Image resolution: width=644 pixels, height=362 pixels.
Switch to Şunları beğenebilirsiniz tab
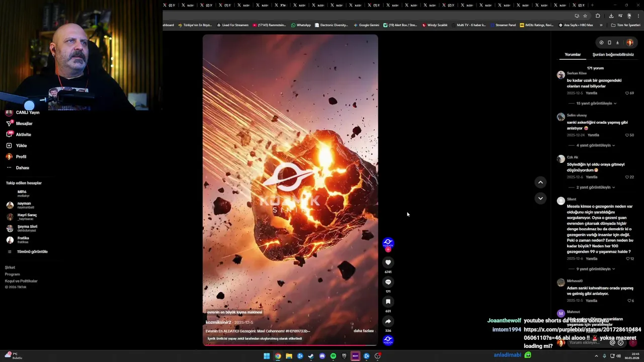point(613,54)
